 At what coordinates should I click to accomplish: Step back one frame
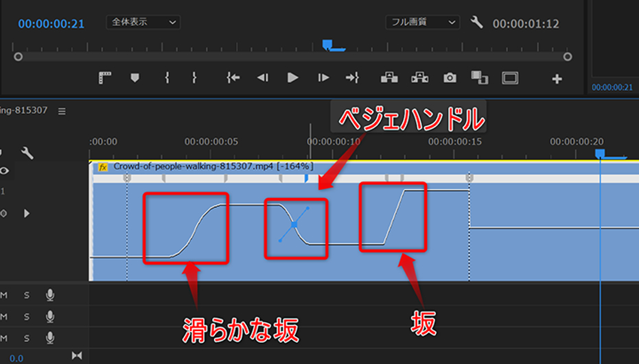[263, 77]
